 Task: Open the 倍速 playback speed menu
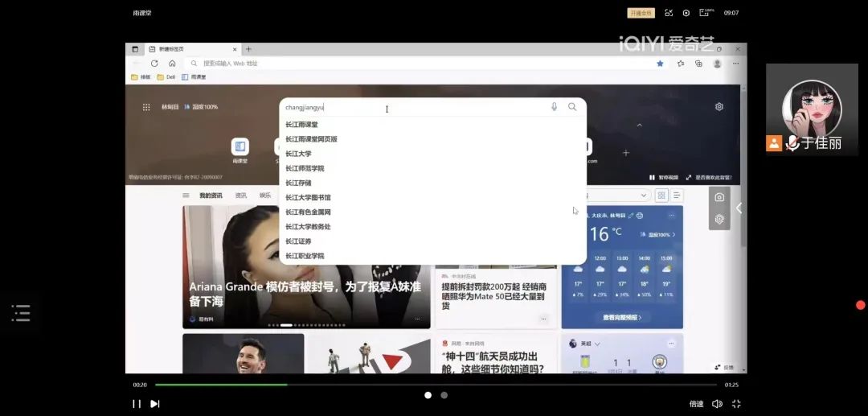tap(696, 404)
